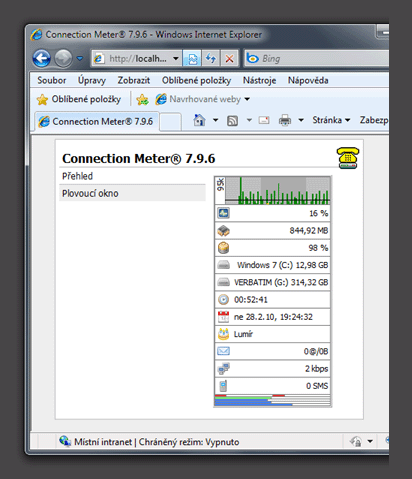Click the 0 SMS value
This screenshot has width=412, height=479.
317,386
